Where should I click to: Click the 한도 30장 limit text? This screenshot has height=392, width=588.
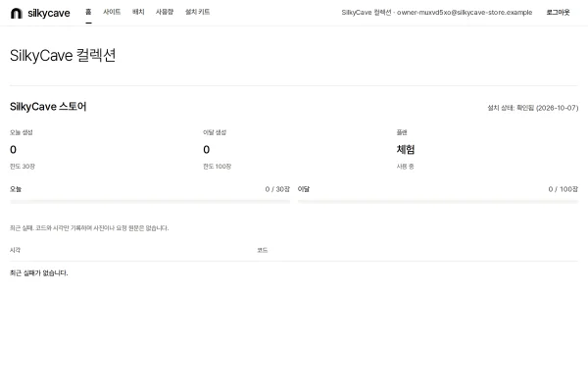click(23, 167)
